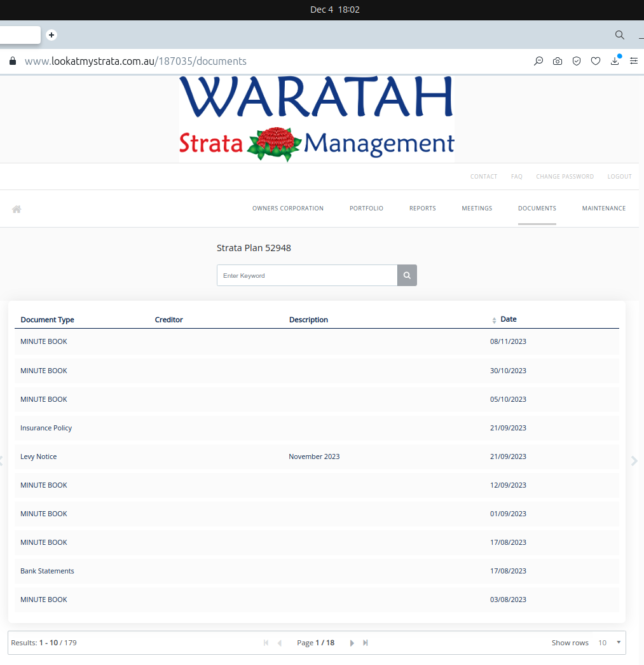
Task: Jump to last page of results
Action: [366, 643]
